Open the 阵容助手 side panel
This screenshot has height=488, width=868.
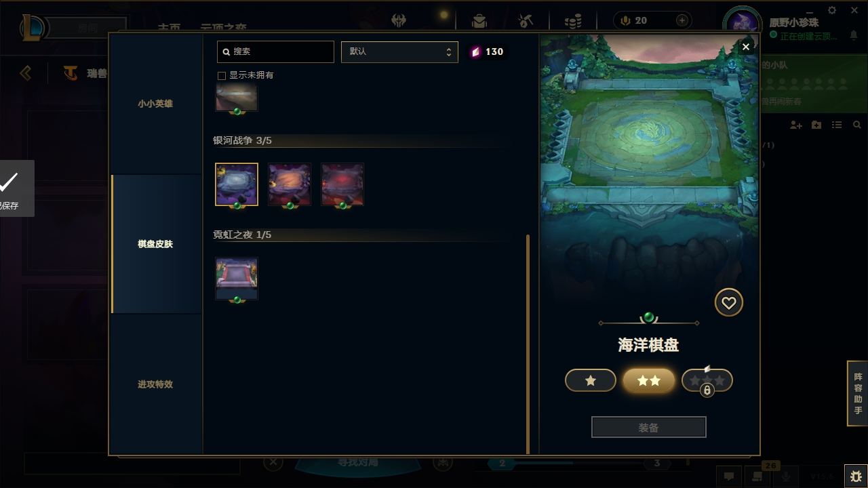pos(858,394)
